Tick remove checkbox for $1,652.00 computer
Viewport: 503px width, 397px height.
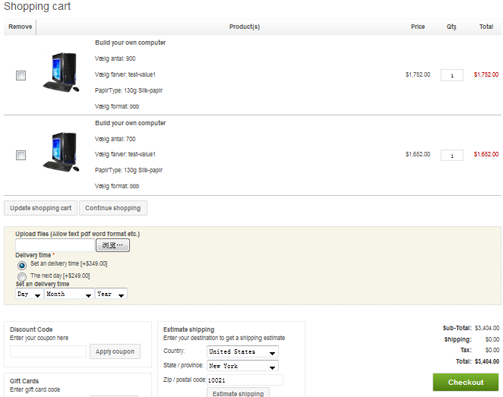pos(21,155)
